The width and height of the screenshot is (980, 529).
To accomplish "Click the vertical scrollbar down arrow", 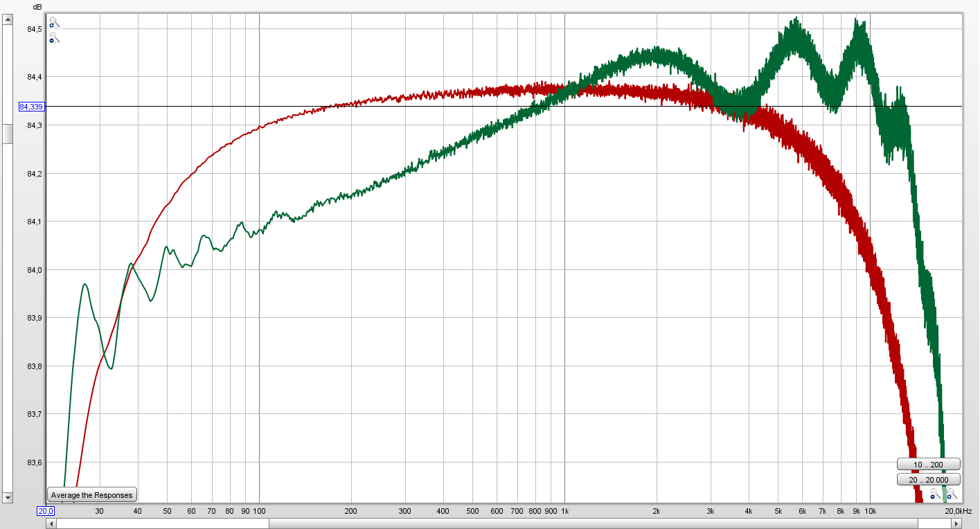I will pos(8,497).
